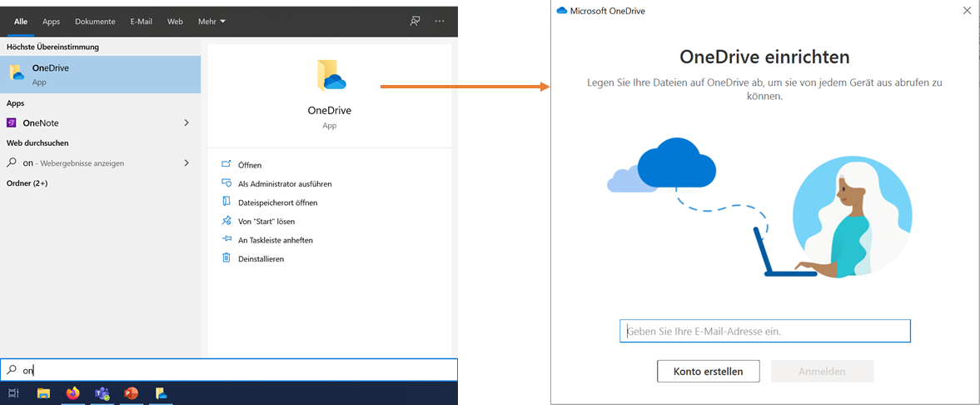Screen dimensions: 980x405
Task: Open Microsoft Teams from the taskbar
Action: coord(102,393)
